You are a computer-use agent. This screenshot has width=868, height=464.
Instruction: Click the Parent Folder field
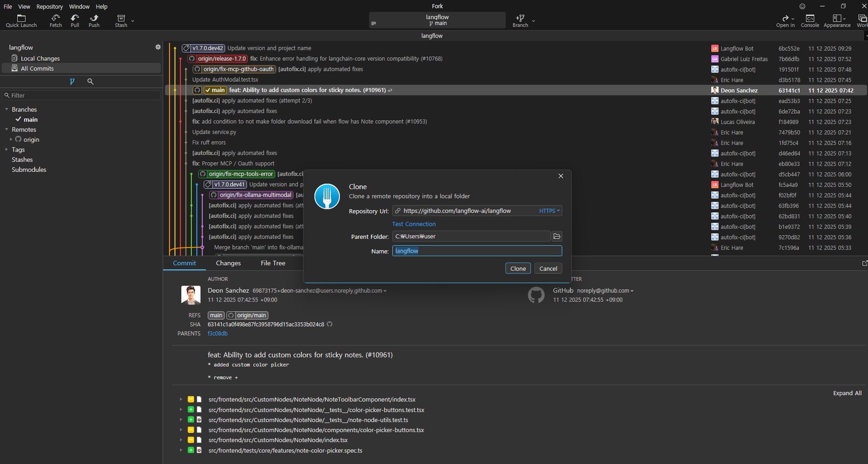coord(471,236)
